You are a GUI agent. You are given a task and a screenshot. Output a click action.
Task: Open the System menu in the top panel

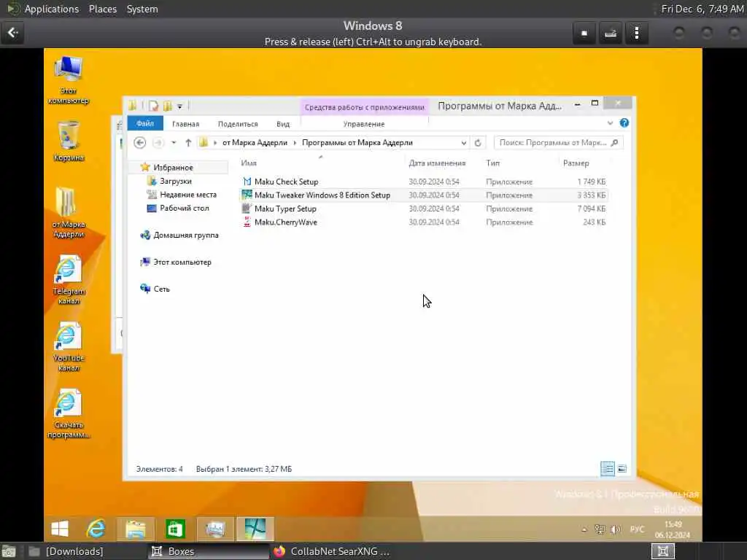[x=142, y=9]
